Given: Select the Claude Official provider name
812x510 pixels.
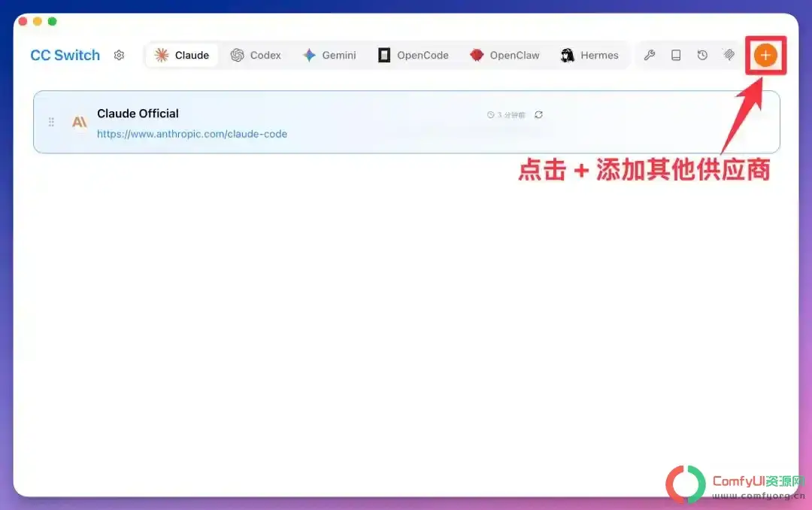Looking at the screenshot, I should coord(138,114).
